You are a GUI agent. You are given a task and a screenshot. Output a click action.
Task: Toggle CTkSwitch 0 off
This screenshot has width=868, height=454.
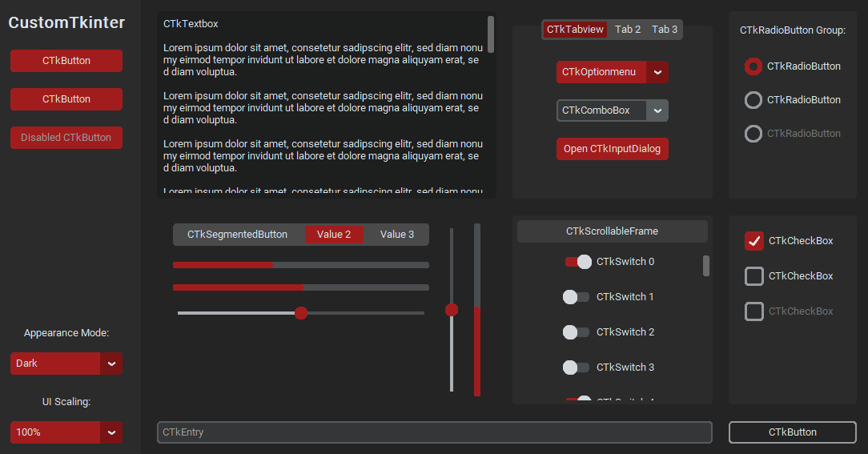[x=577, y=262]
